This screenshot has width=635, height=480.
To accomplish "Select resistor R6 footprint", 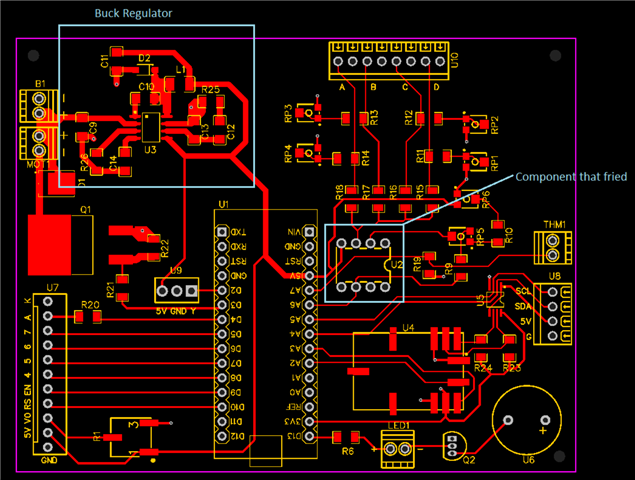I will pos(346,437).
